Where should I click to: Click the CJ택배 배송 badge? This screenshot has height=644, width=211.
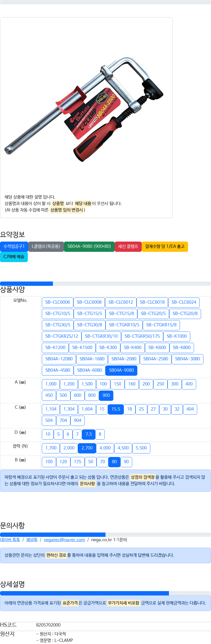pos(14,257)
